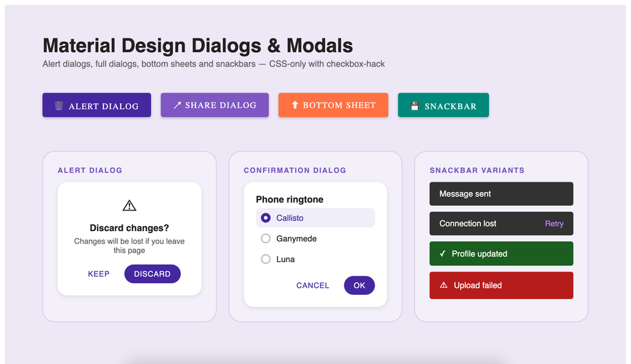
Task: Click the floppy disk icon on Snackbar button
Action: (414, 106)
